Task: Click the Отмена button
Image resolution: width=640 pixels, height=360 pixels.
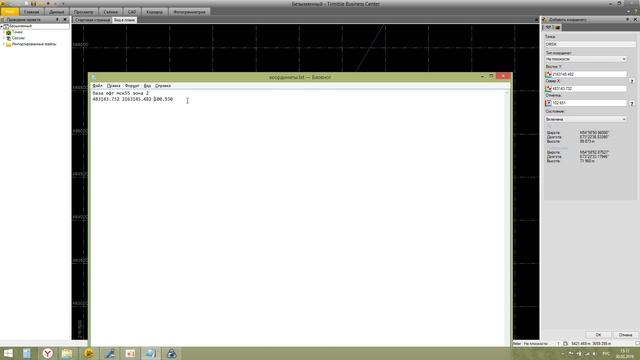Action: pyautogui.click(x=625, y=335)
